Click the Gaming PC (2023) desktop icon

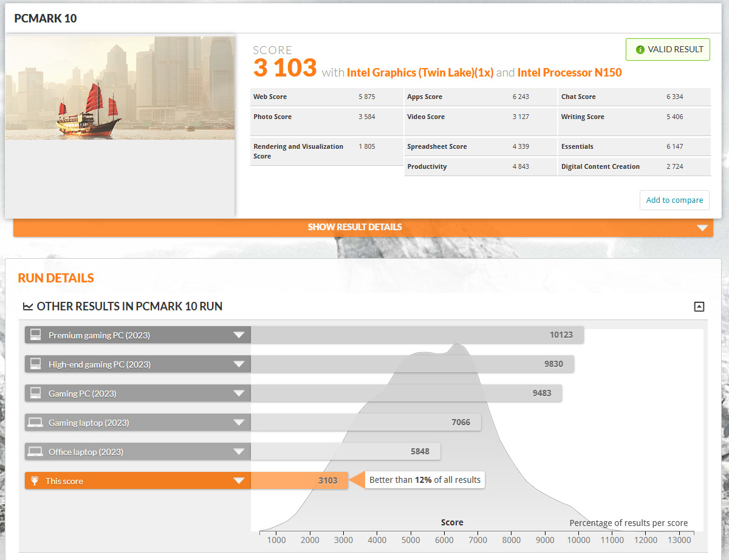[x=36, y=394]
